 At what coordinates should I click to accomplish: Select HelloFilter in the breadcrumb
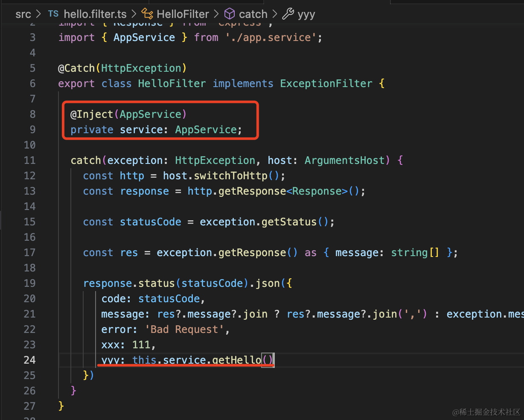[183, 14]
